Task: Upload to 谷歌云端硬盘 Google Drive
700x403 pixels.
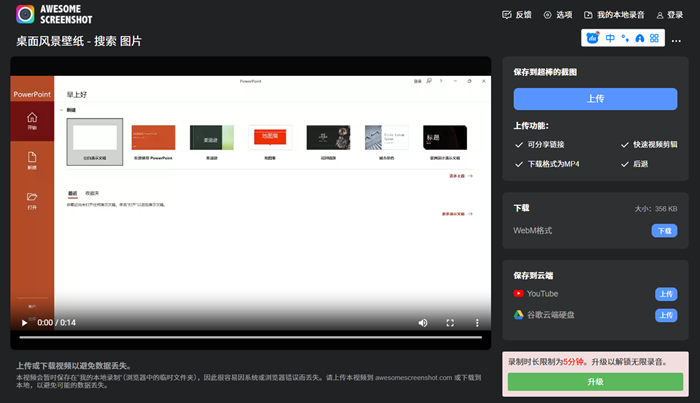Action: 666,315
